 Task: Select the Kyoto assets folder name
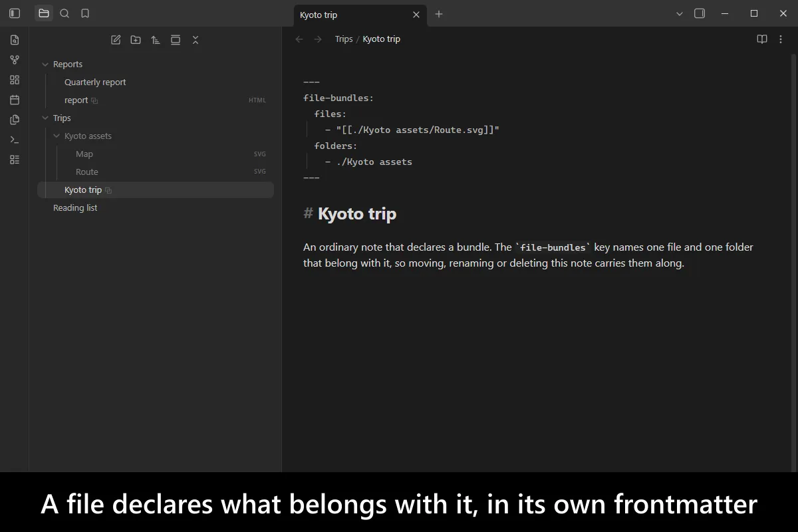point(88,136)
